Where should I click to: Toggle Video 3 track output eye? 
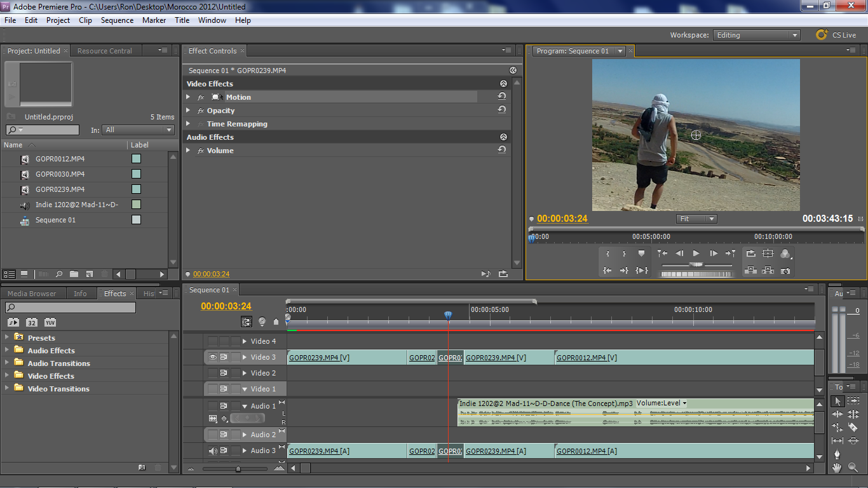click(213, 357)
